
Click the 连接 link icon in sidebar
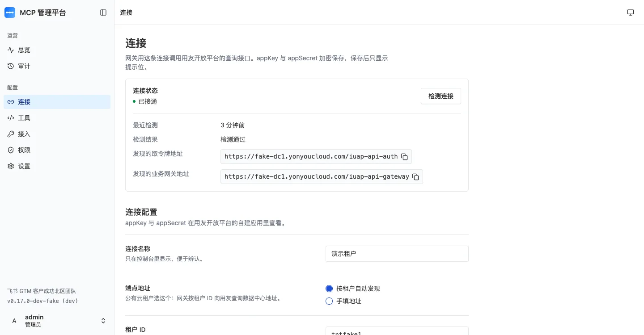point(11,102)
